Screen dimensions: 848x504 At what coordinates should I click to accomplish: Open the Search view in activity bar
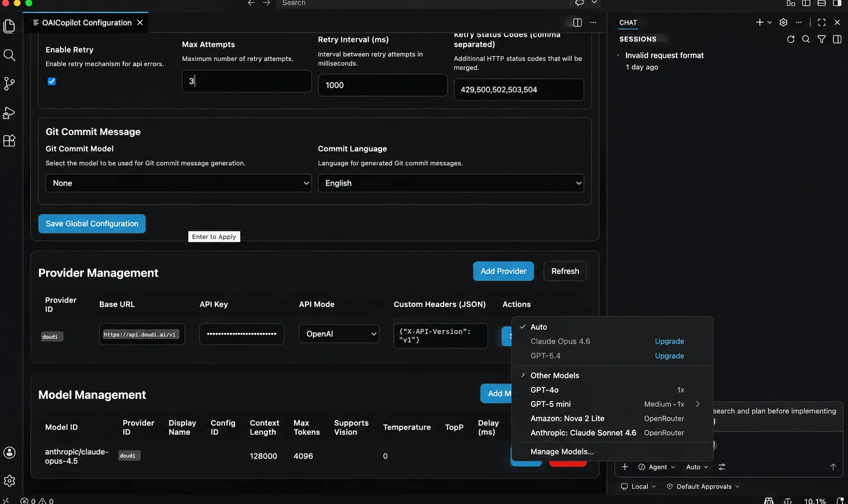coord(9,55)
